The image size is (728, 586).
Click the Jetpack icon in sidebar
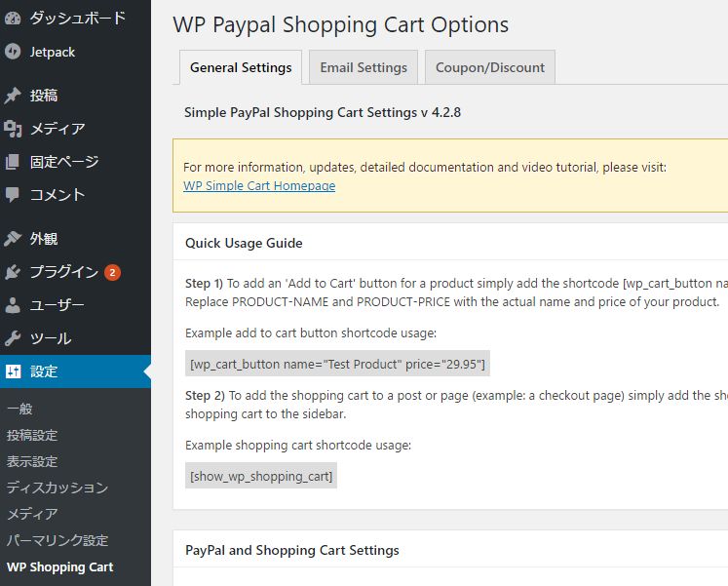tap(13, 52)
